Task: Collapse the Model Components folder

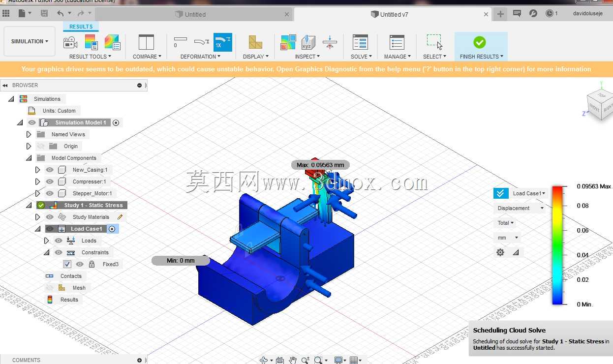Action: [x=29, y=158]
